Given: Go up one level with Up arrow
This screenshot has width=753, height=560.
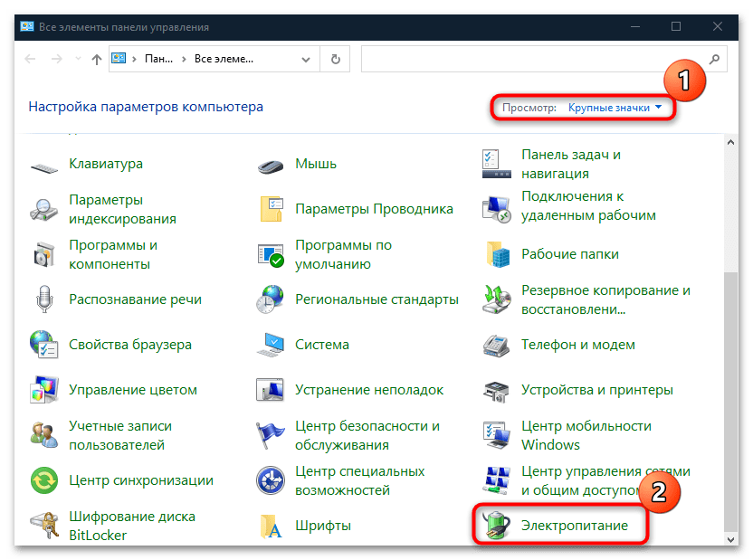Looking at the screenshot, I should [x=97, y=60].
